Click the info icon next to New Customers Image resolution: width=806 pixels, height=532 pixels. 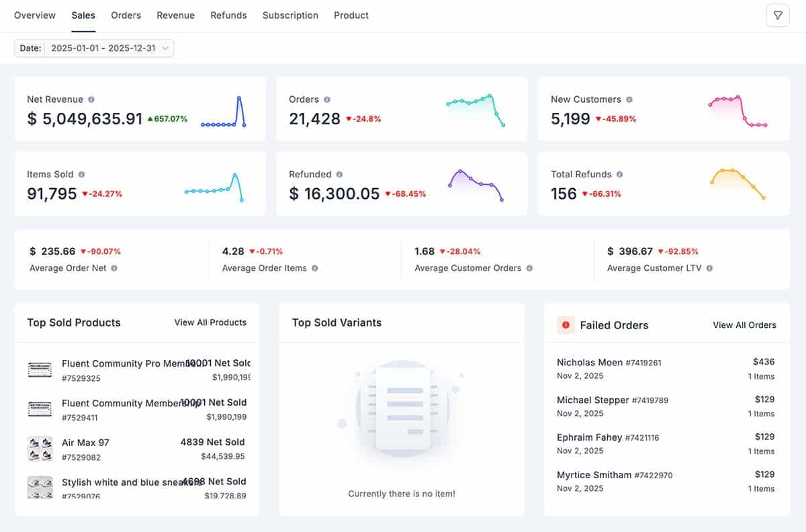click(x=629, y=99)
